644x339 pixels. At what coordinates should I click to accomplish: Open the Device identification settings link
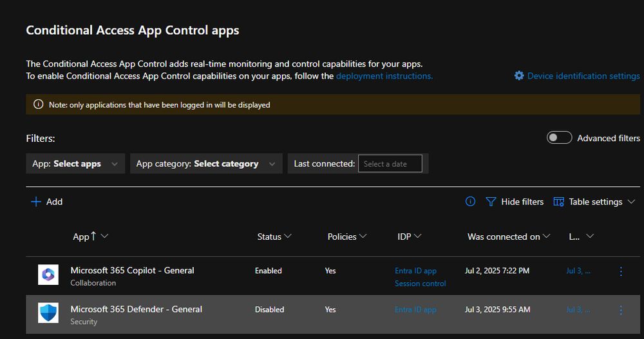point(583,76)
